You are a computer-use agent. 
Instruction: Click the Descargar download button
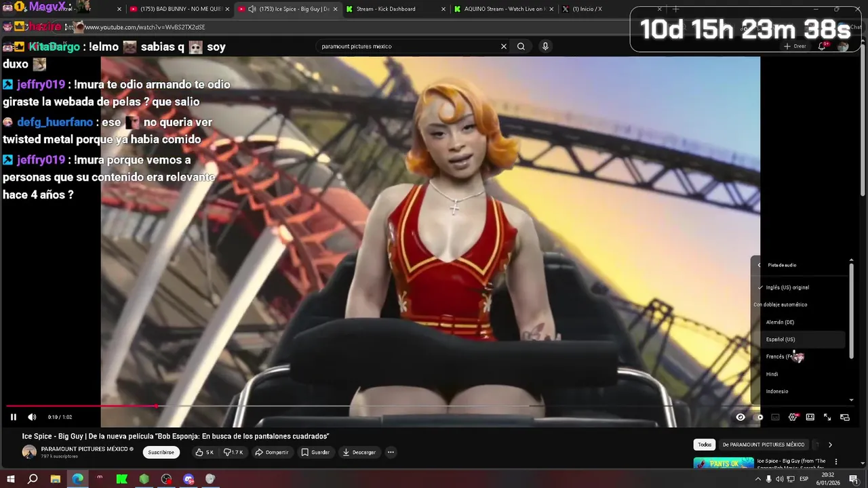[359, 452]
